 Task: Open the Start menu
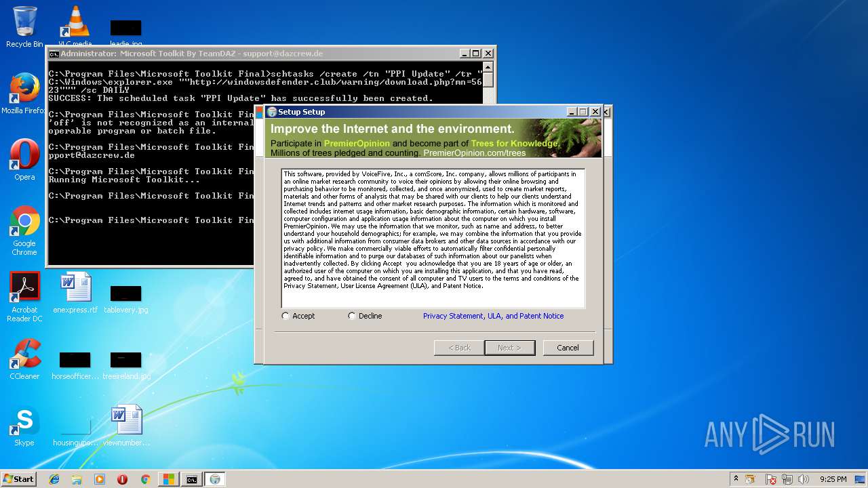pyautogui.click(x=18, y=479)
